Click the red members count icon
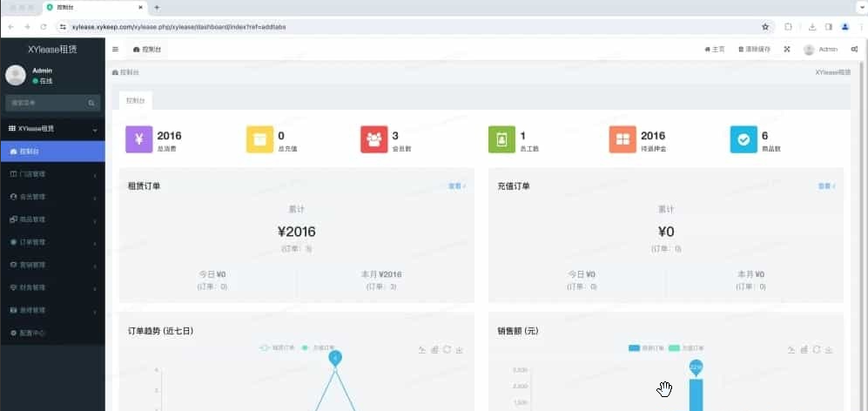The image size is (868, 411). [373, 139]
